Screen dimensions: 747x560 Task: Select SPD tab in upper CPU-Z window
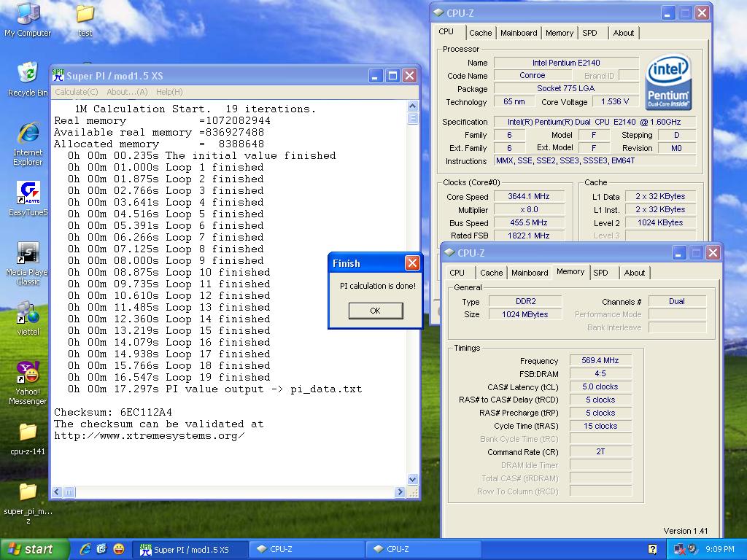tap(589, 33)
